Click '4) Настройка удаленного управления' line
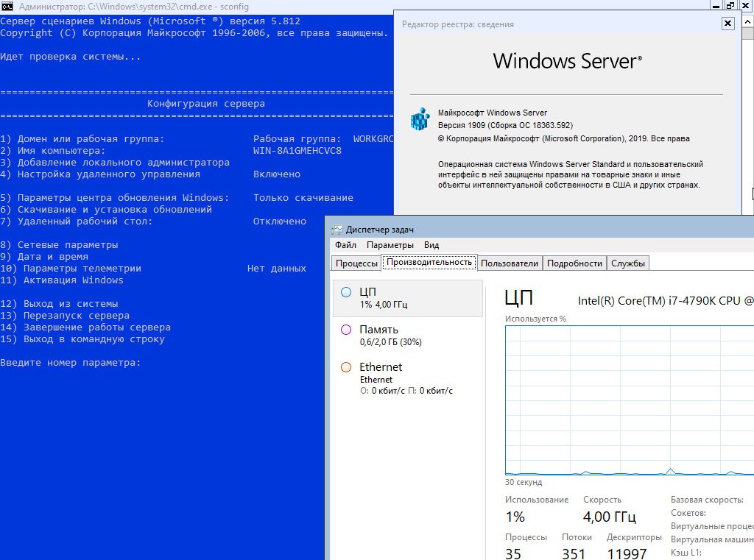The width and height of the screenshot is (754, 560). pyautogui.click(x=100, y=174)
